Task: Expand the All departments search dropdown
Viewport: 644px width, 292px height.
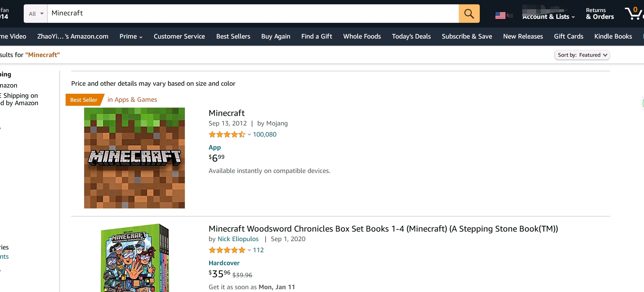Action: [36, 14]
